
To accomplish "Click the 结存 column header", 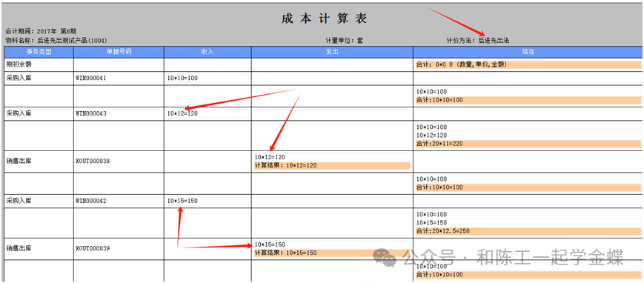I will [528, 52].
